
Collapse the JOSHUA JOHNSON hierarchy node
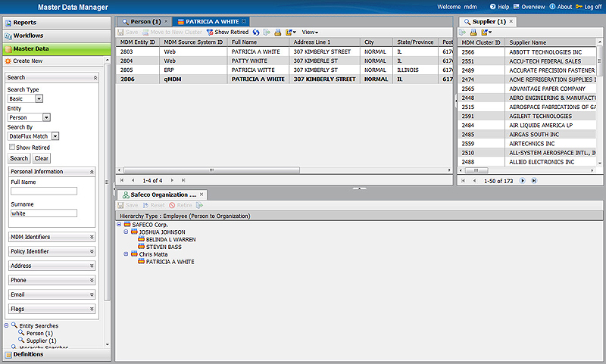(127, 232)
